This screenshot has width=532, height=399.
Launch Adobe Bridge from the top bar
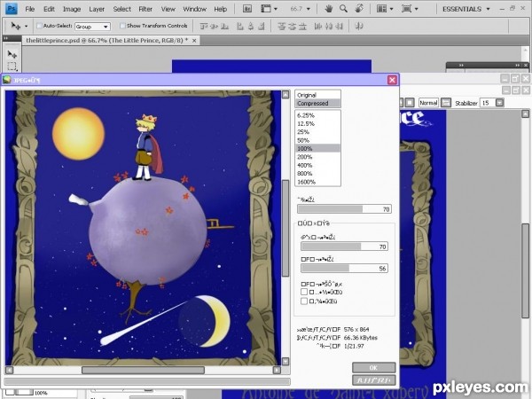pos(247,9)
